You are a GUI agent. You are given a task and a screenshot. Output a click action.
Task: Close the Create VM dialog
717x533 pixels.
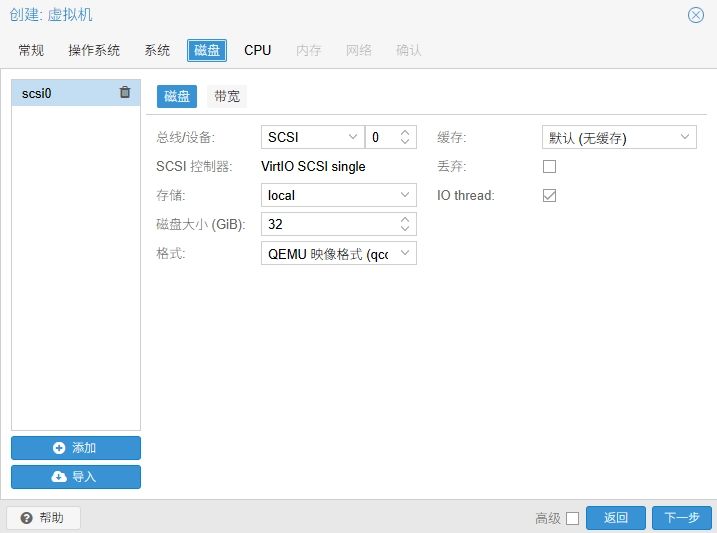pos(696,15)
